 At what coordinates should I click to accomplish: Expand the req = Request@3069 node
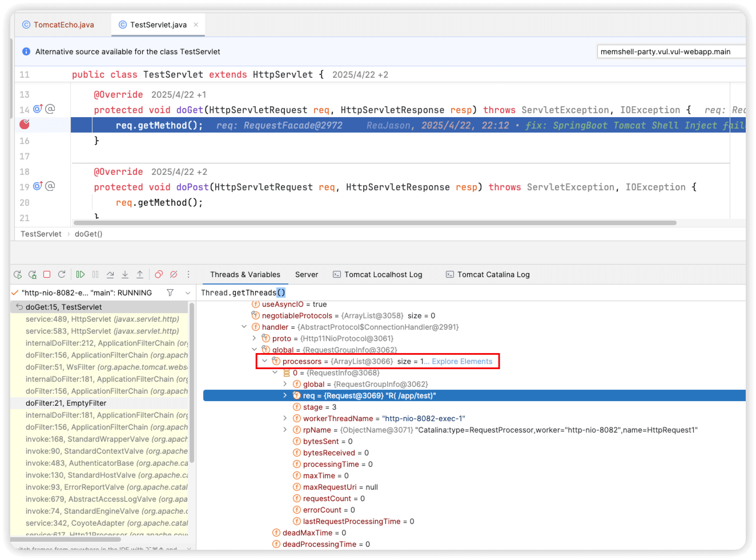pyautogui.click(x=285, y=395)
